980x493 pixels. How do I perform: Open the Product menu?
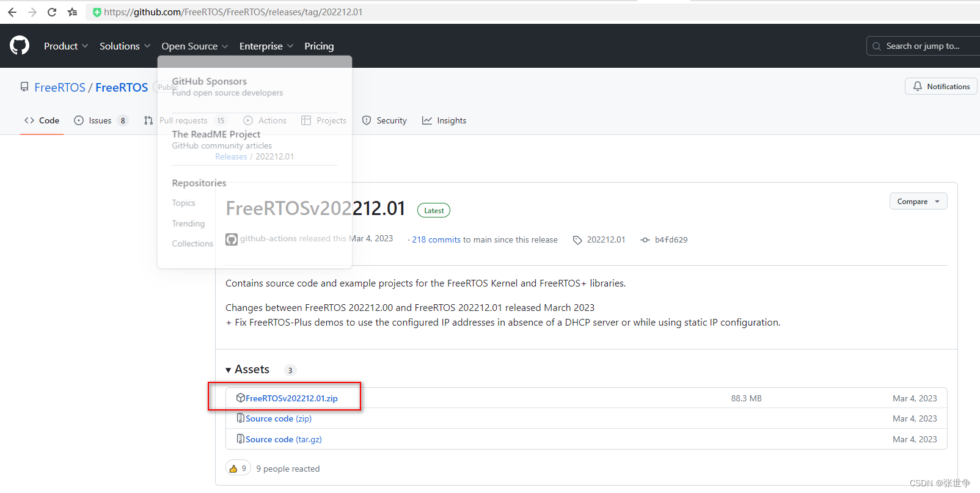(66, 46)
